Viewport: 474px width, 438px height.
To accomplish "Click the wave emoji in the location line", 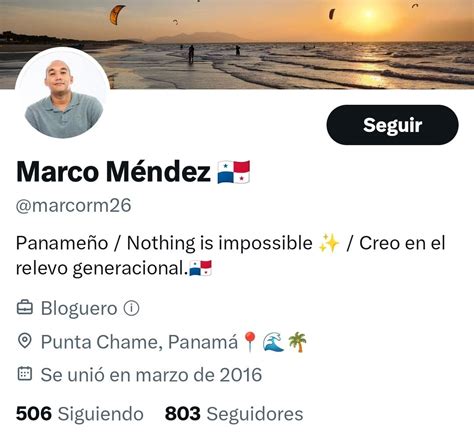I will point(273,342).
